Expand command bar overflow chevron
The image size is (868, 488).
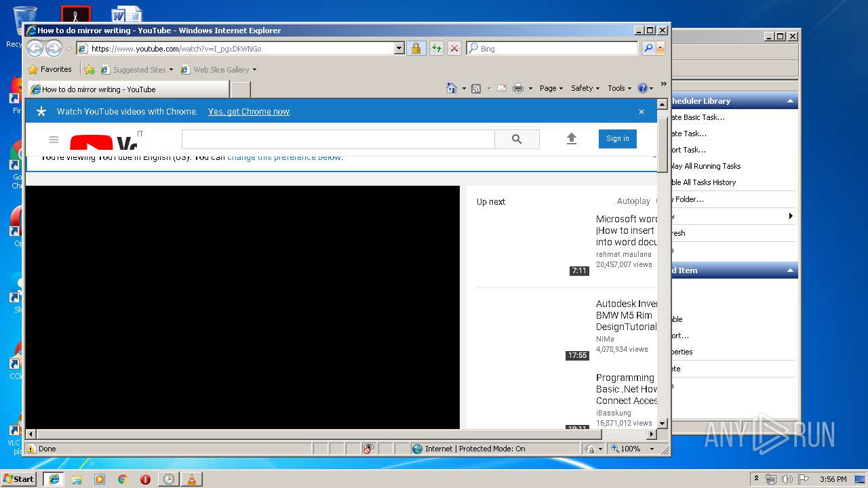pos(663,84)
